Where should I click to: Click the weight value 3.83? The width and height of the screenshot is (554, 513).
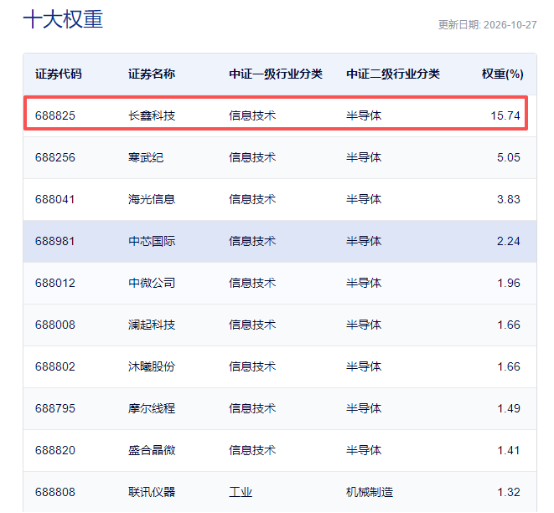[x=508, y=199]
